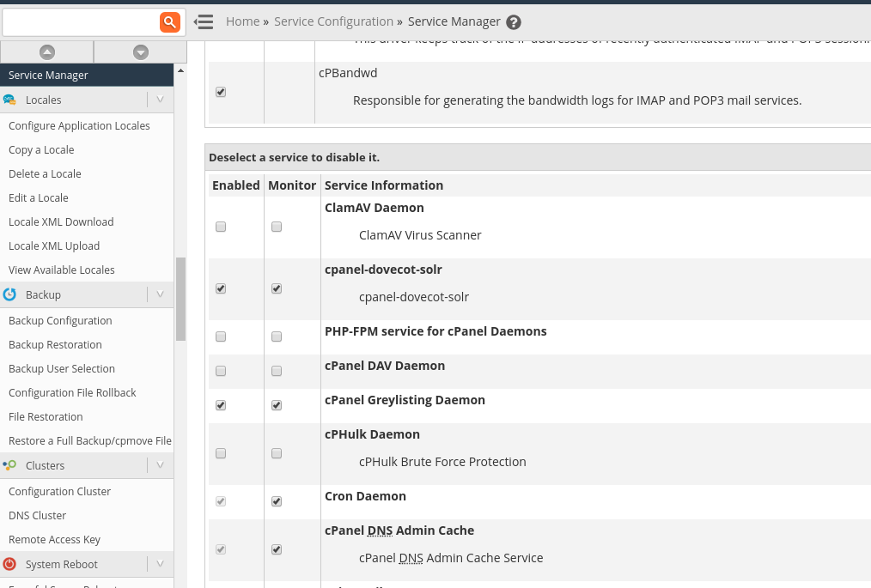The height and width of the screenshot is (588, 871).
Task: Toggle sidebar with the collapse menu icon
Action: tap(204, 22)
